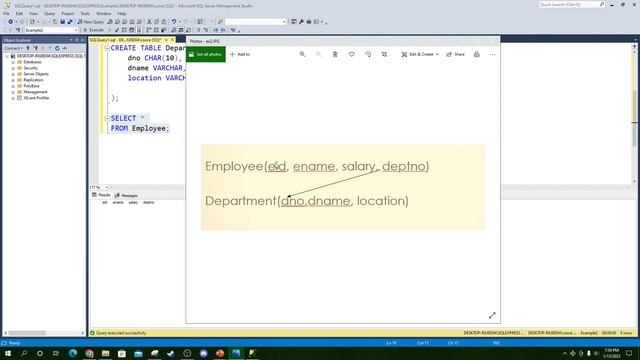Collapse the SELECT statement code block

(x=107, y=118)
